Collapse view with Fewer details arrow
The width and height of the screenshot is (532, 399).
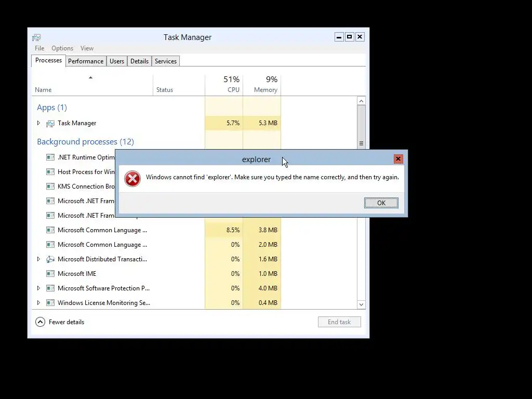40,322
